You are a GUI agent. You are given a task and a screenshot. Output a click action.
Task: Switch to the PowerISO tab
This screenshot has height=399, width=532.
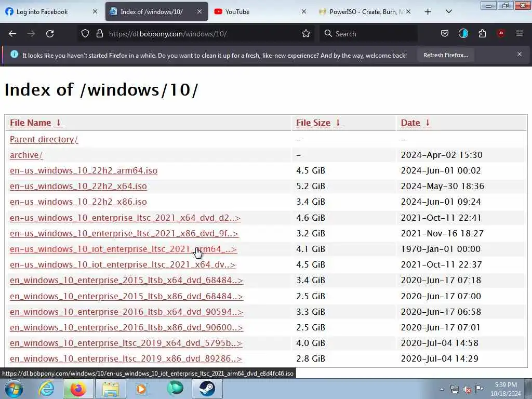[365, 11]
